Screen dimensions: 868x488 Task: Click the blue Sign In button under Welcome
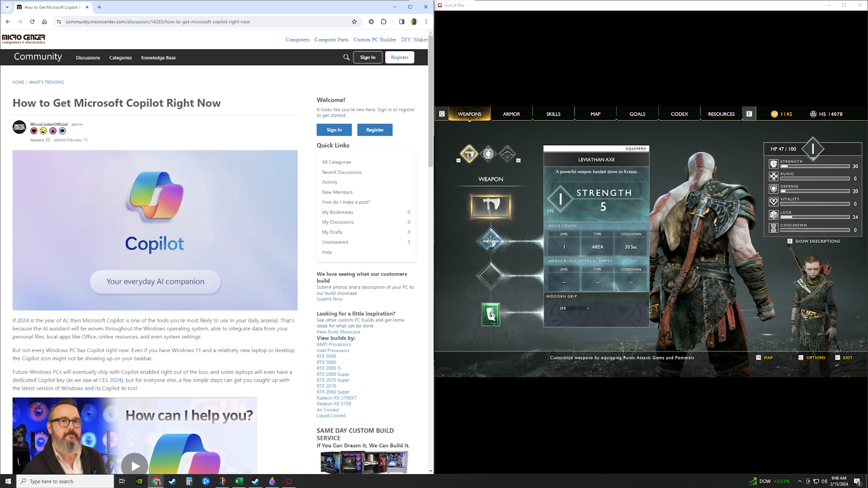(x=334, y=130)
